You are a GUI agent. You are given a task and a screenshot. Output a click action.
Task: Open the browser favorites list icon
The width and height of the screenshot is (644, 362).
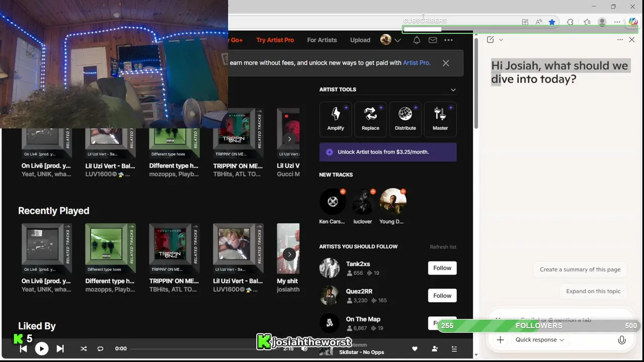click(x=587, y=22)
